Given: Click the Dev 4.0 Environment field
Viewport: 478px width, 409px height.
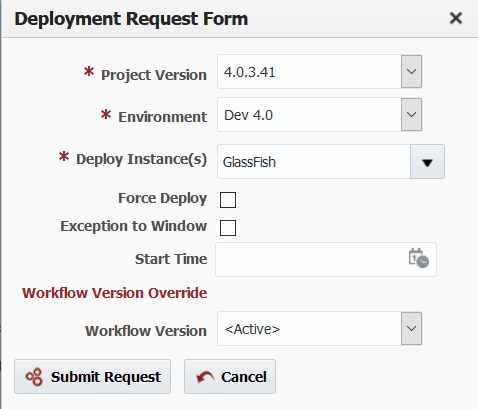Looking at the screenshot, I should (309, 115).
